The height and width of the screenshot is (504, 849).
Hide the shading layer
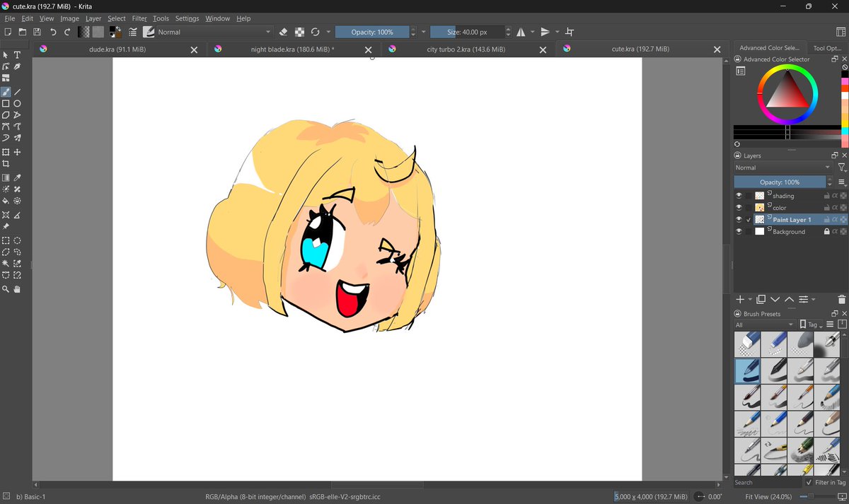click(739, 196)
